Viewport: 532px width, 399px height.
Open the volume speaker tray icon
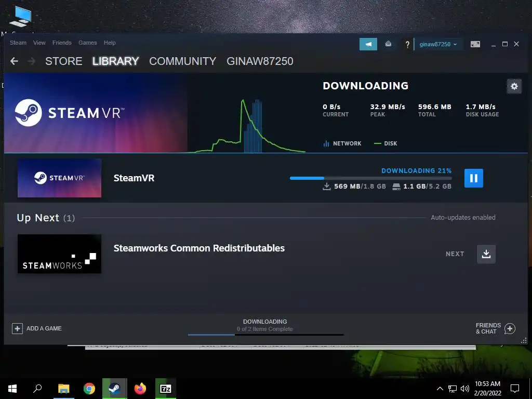(465, 389)
